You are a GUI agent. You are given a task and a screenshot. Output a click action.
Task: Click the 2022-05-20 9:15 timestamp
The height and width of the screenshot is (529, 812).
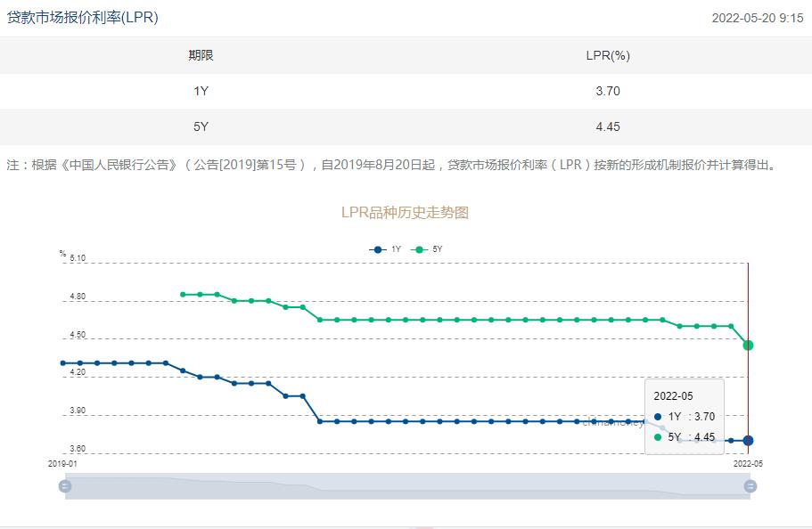click(757, 18)
